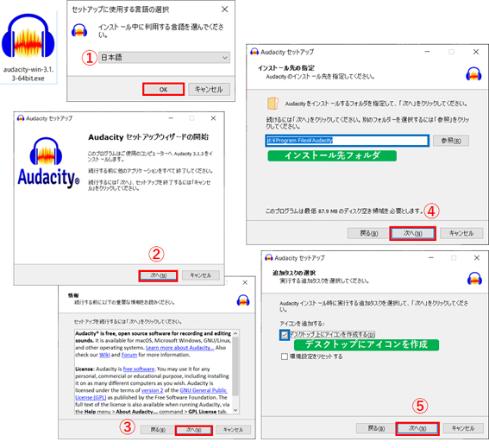Screen dimensions: 489x448
Task: Toggle デスクトップ上にアイコンを作成する checkbox
Action: (x=284, y=335)
